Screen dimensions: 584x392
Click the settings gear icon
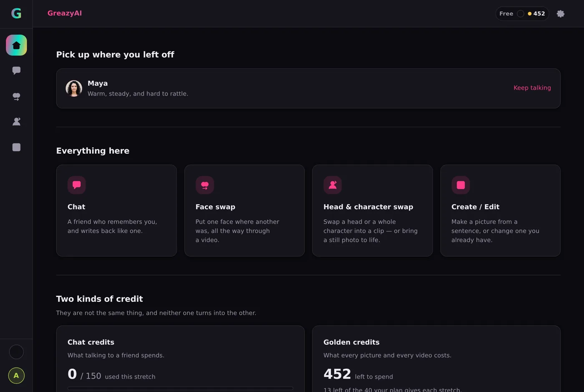pos(561,14)
